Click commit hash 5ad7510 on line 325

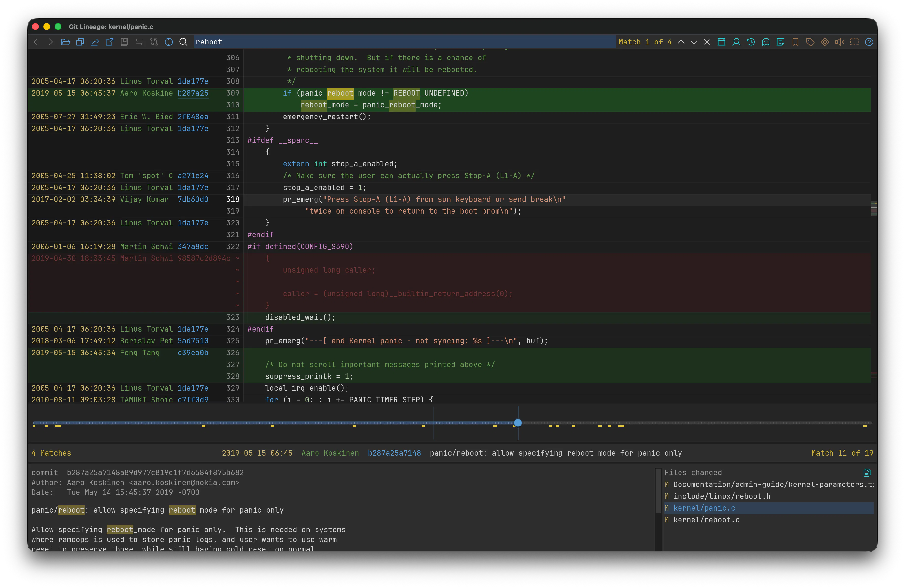pos(193,341)
